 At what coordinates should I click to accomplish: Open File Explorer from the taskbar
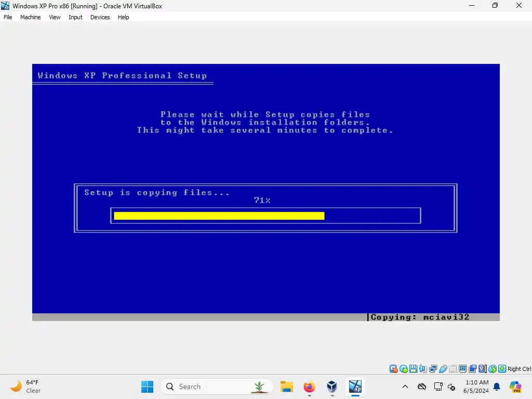point(287,387)
